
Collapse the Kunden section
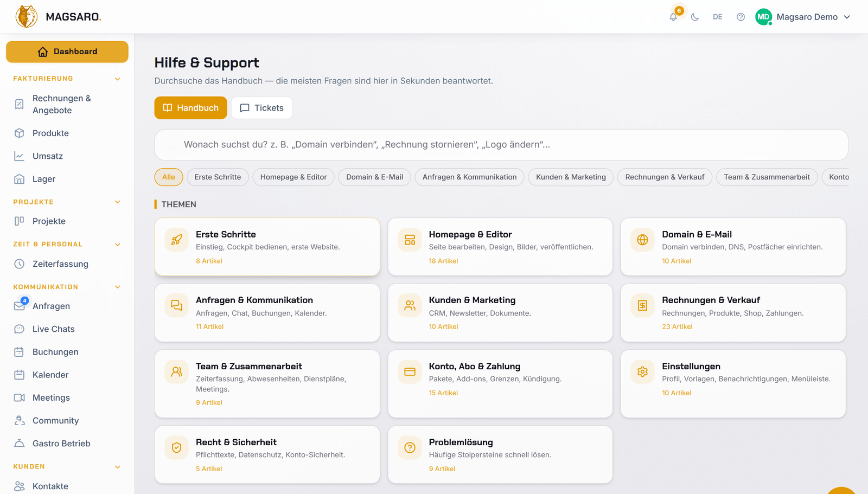click(x=118, y=466)
